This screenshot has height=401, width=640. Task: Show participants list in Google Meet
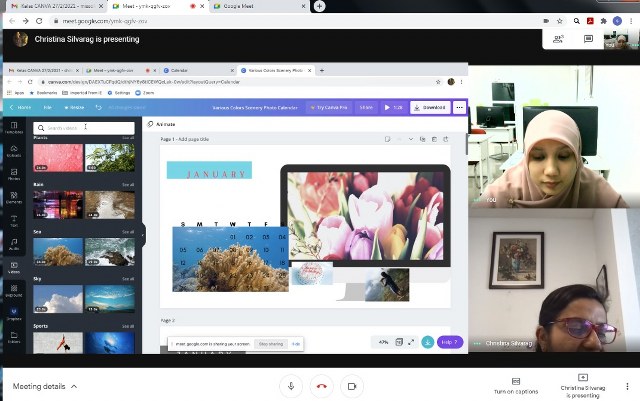click(x=558, y=39)
